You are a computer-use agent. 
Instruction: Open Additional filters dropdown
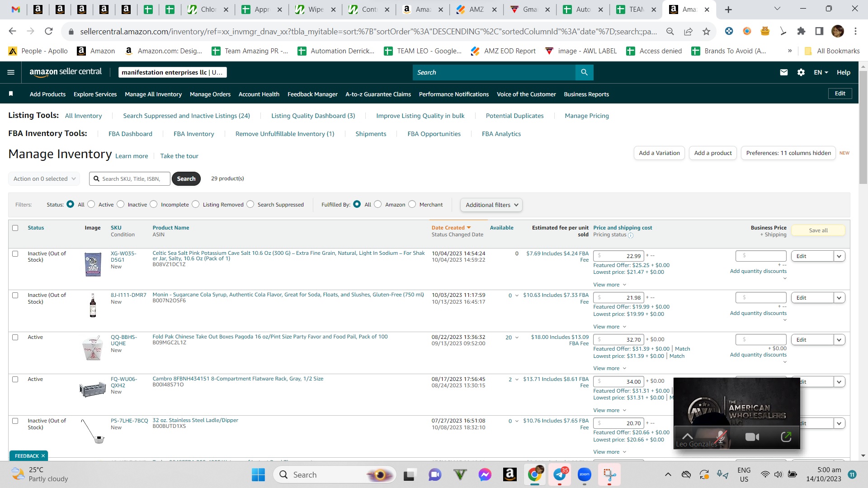click(x=491, y=205)
